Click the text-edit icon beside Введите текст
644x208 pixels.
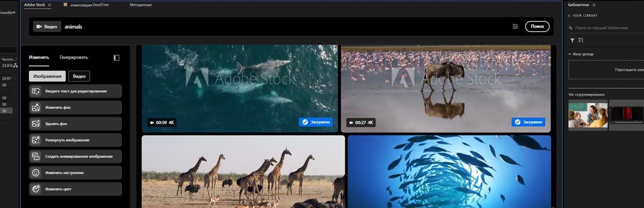coord(36,91)
